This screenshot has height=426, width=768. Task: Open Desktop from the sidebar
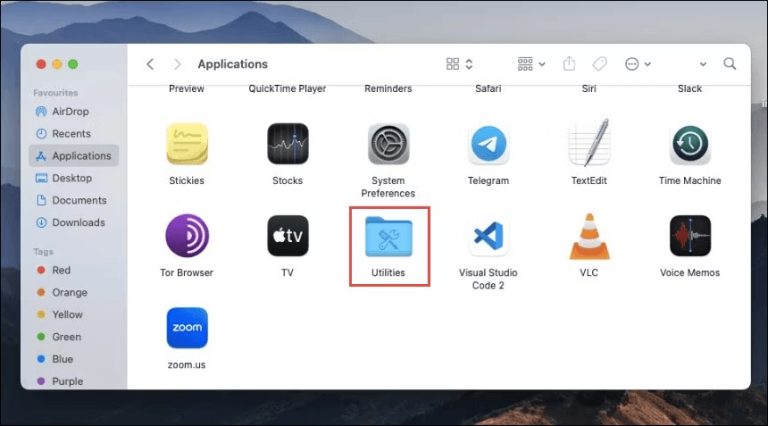pos(73,178)
